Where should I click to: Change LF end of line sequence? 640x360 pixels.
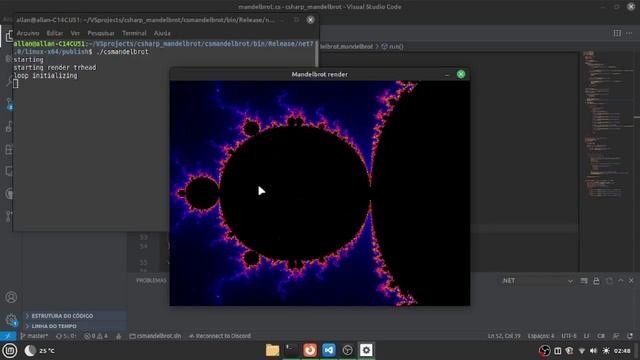[586, 336]
